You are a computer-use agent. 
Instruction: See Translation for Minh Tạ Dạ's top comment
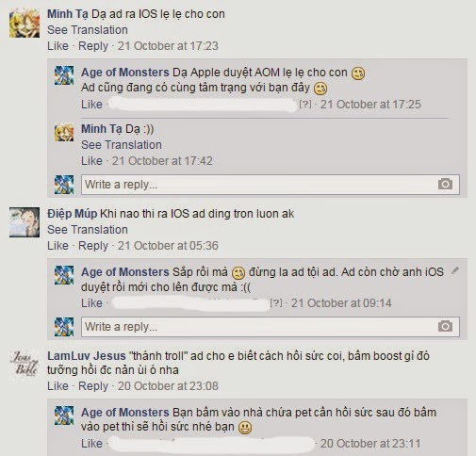[x=88, y=30]
